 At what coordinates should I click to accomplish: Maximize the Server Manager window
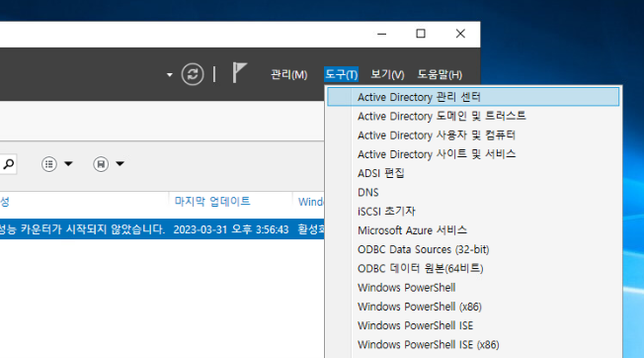click(x=421, y=34)
